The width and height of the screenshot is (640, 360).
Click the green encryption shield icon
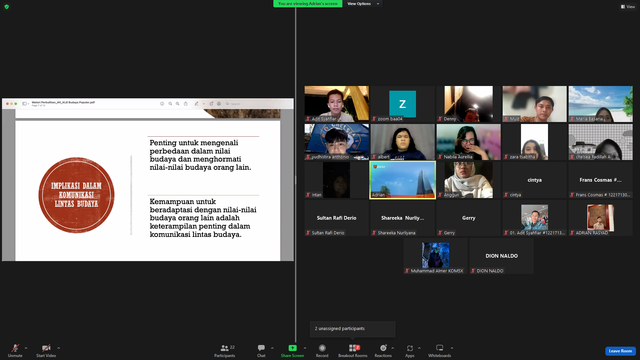coord(7,7)
